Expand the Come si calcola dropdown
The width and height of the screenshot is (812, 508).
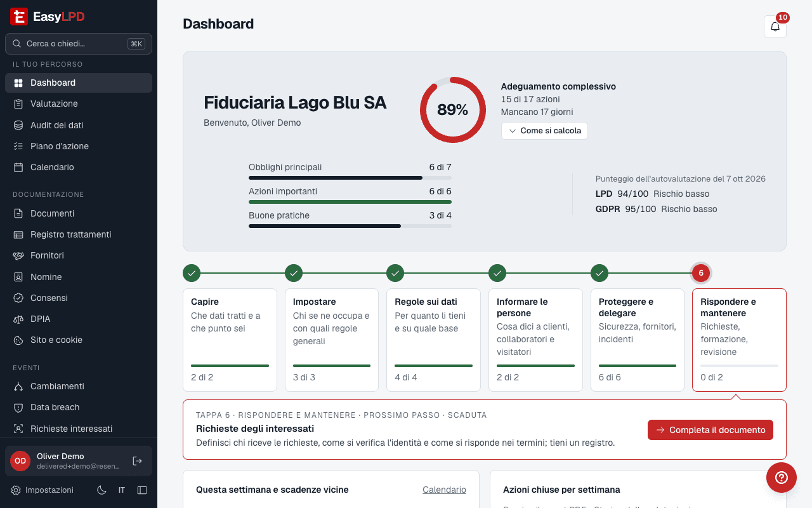coord(544,131)
